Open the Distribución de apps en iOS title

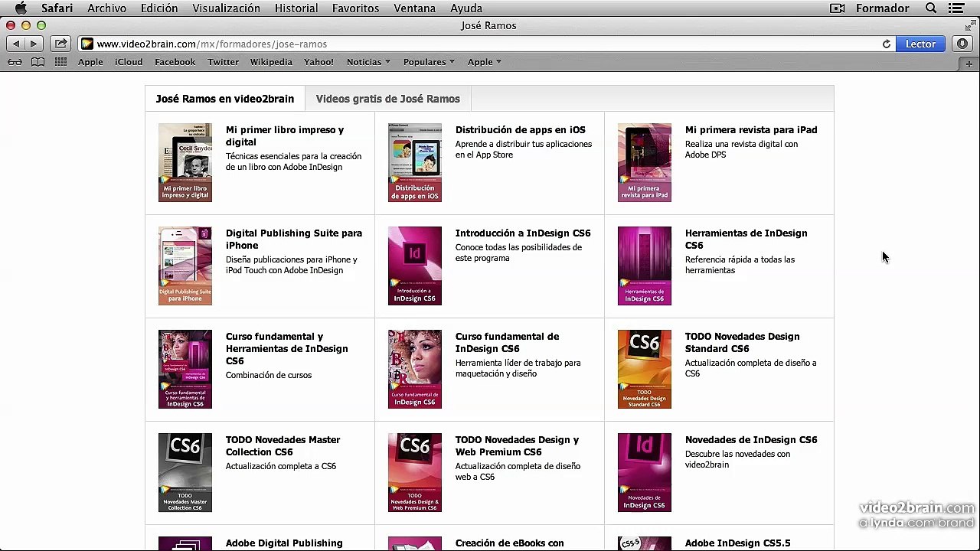click(521, 130)
